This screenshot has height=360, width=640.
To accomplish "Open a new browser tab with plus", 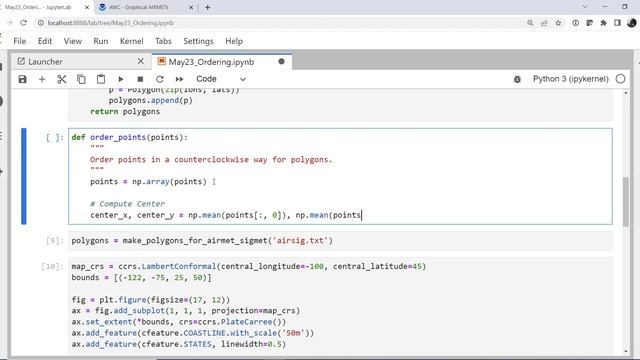I will pyautogui.click(x=207, y=7).
